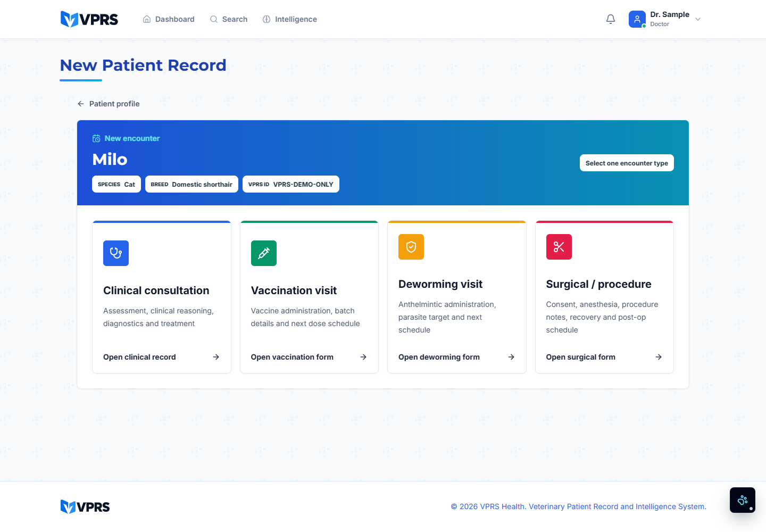The image size is (766, 532).
Task: Select the Clinical consultation card title
Action: point(156,290)
